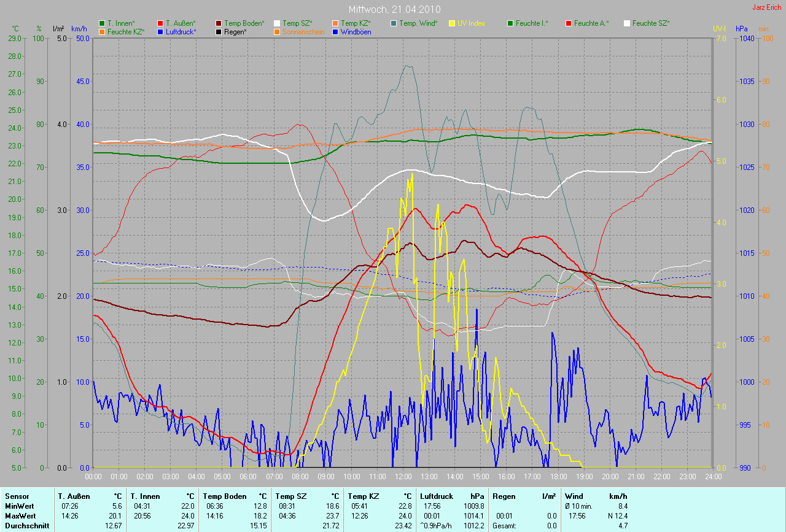Click the white Temp SZ legend square
This screenshot has height=532, width=786.
tap(277, 23)
